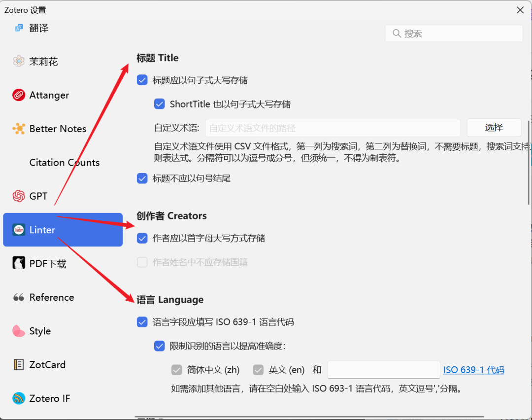The height and width of the screenshot is (420, 532).
Task: Click the GPT logo icon
Action: (x=19, y=196)
